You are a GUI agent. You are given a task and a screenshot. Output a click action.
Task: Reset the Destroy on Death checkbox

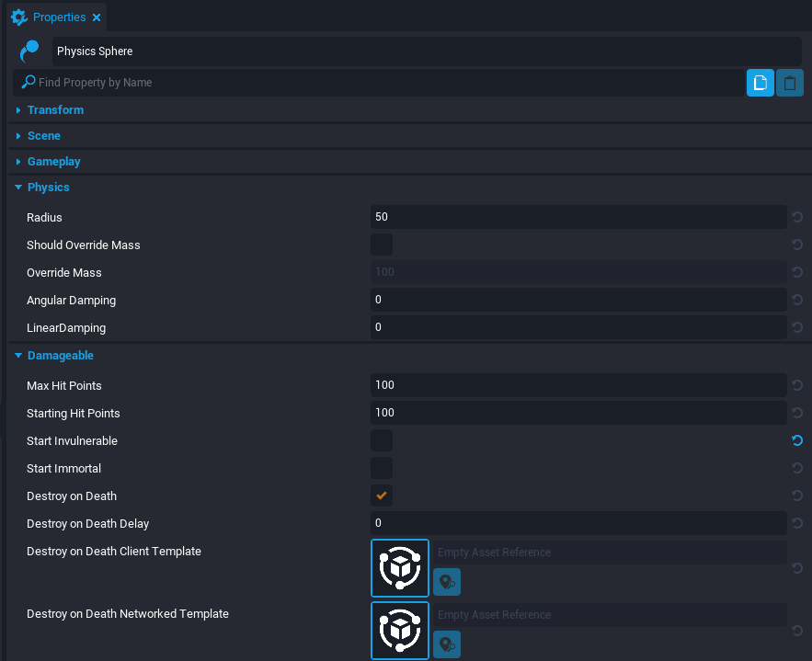tap(797, 496)
